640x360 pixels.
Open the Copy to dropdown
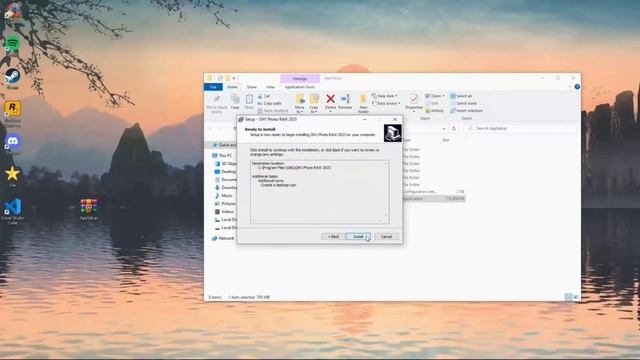[314, 104]
